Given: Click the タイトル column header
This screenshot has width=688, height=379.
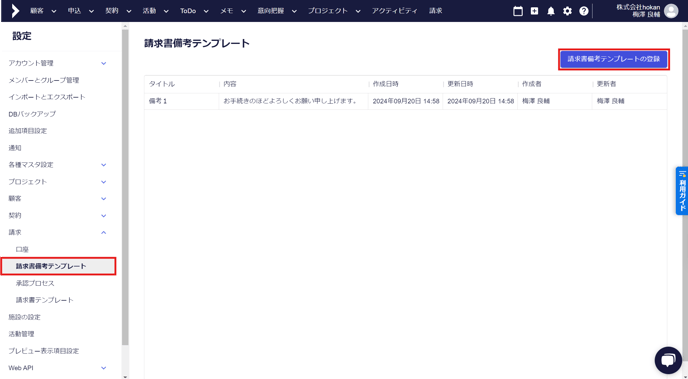Looking at the screenshot, I should coord(162,84).
